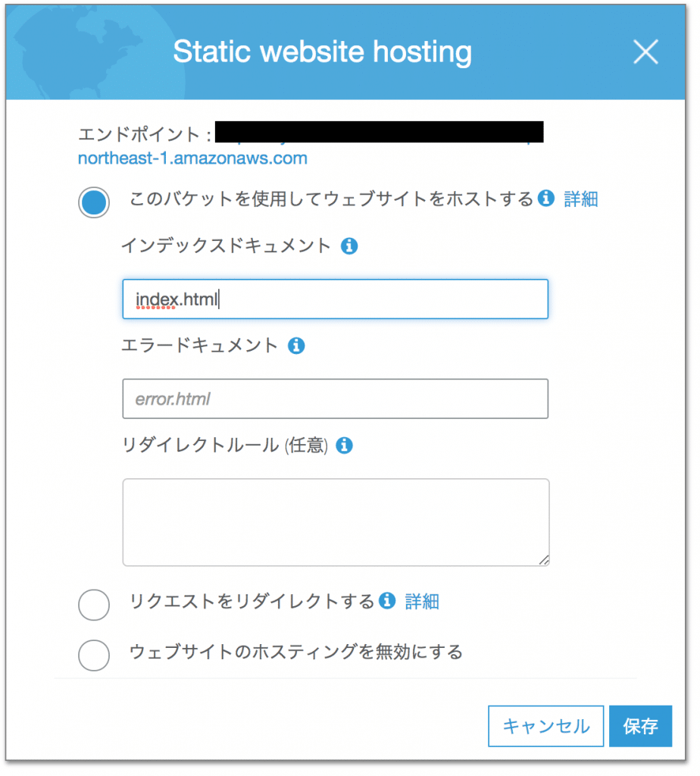Screen dimensions: 700x776
Task: Focus the error.html error document field
Action: pos(335,399)
